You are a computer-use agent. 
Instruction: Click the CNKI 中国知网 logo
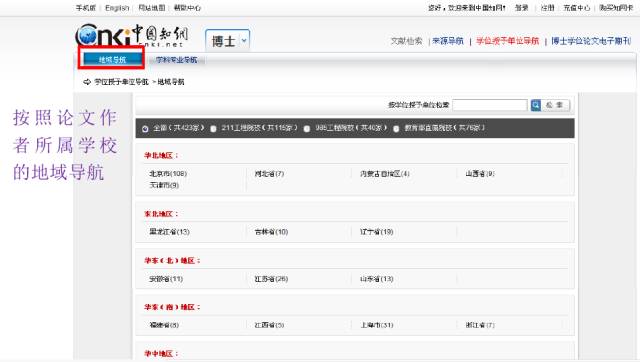point(131,36)
